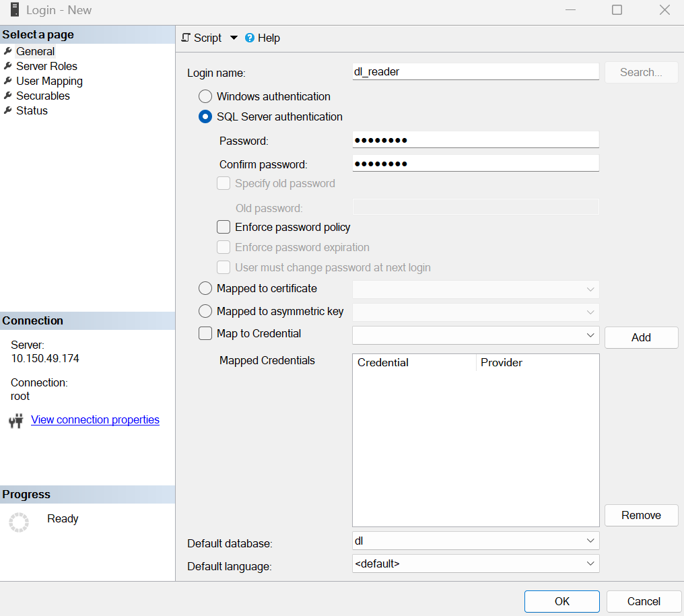684x616 pixels.
Task: Click the connection properties people icon
Action: (18, 419)
